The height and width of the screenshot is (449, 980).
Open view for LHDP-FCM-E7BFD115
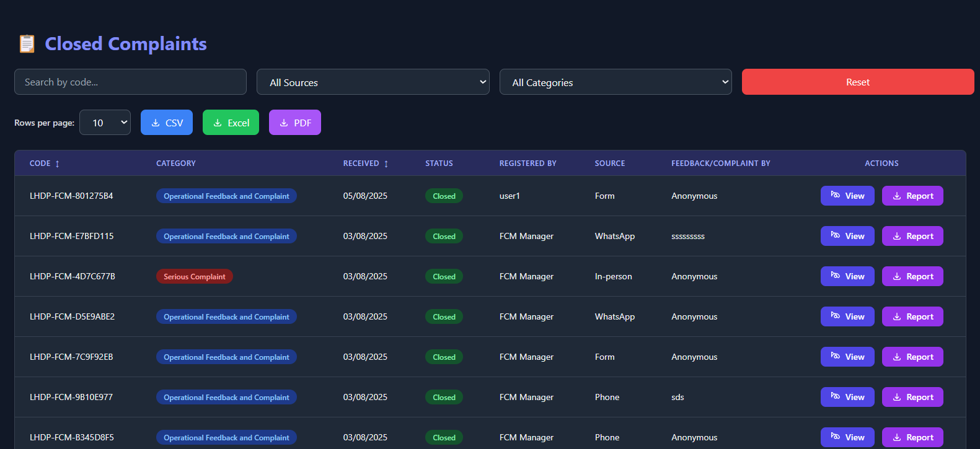point(847,236)
